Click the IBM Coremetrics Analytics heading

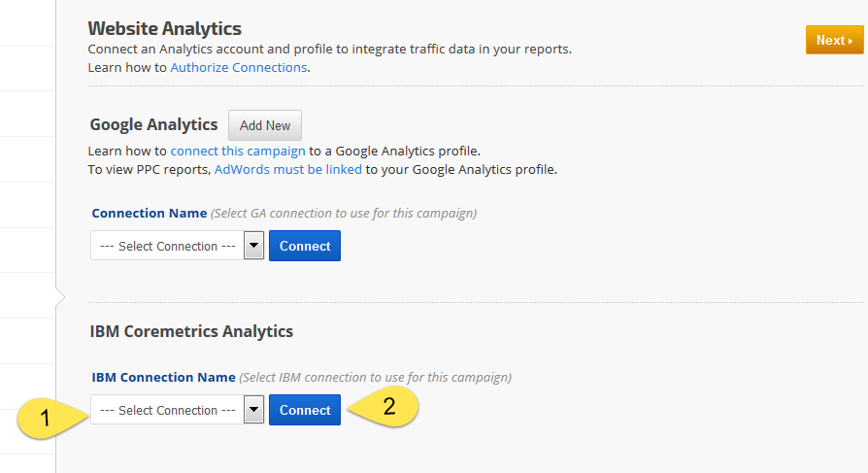tap(191, 331)
